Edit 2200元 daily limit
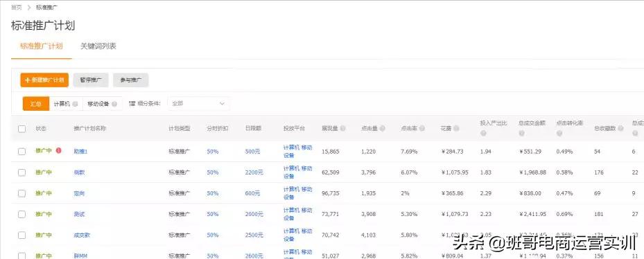 click(254, 172)
